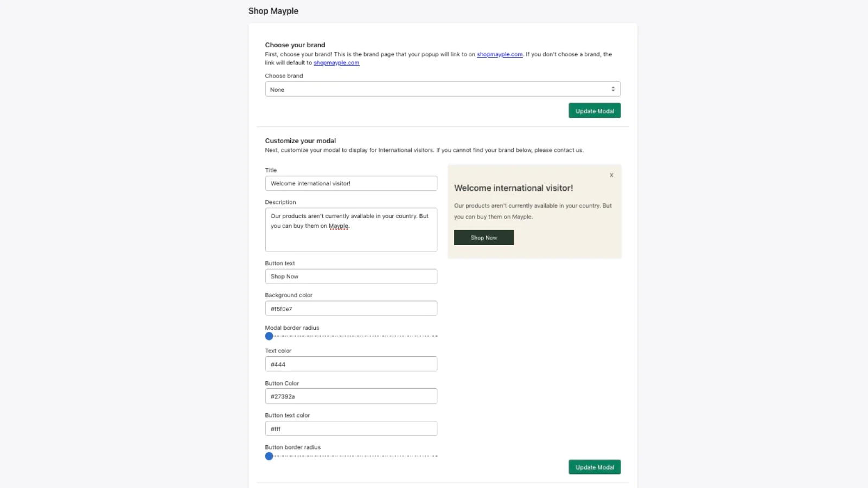
Task: Click the Modal border radius slider handle
Action: [x=269, y=336]
